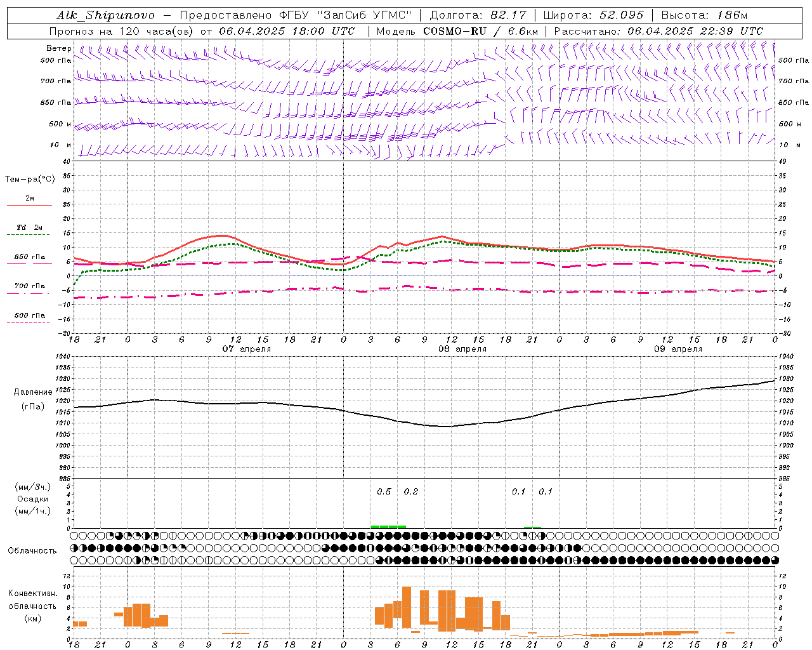This screenshot has width=812, height=650.
Task: Click the "(км)" convective cloud units label
Action: point(33,618)
